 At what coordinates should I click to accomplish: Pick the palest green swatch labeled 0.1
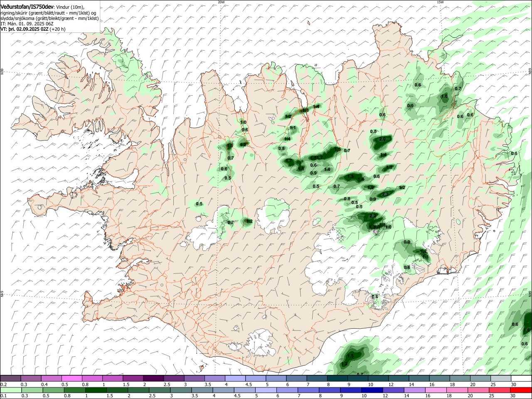point(10,390)
